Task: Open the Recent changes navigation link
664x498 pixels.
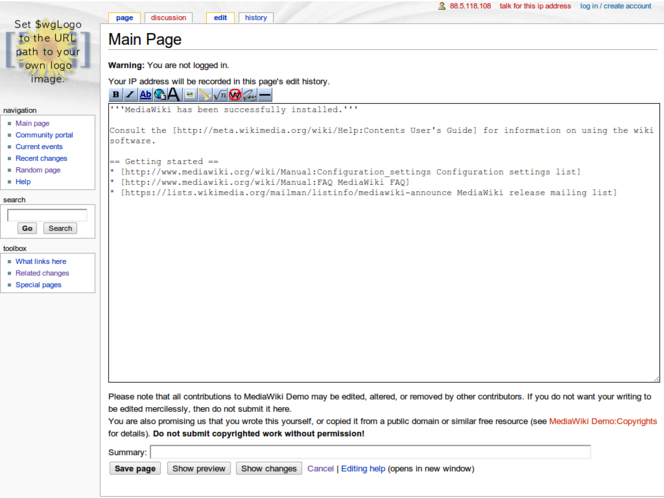Action: tap(41, 158)
